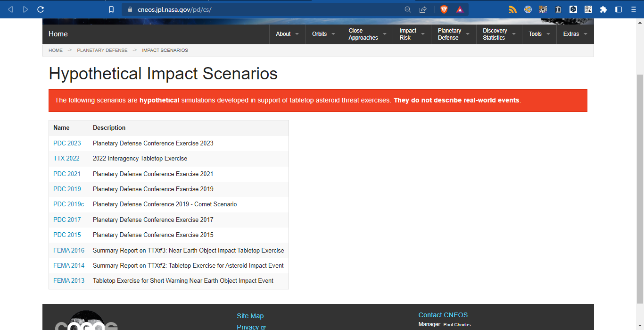Click the browser forward arrow

coord(25,9)
